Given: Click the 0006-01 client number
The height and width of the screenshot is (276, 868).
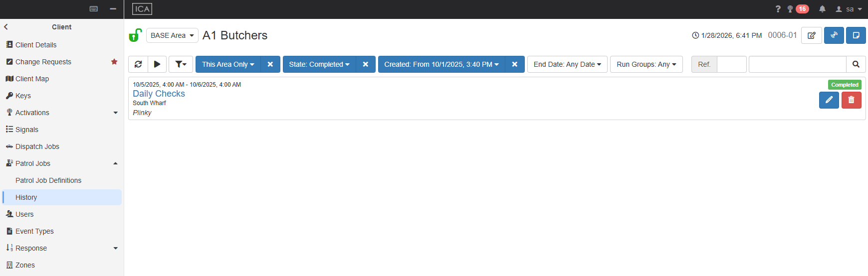Looking at the screenshot, I should (x=782, y=35).
